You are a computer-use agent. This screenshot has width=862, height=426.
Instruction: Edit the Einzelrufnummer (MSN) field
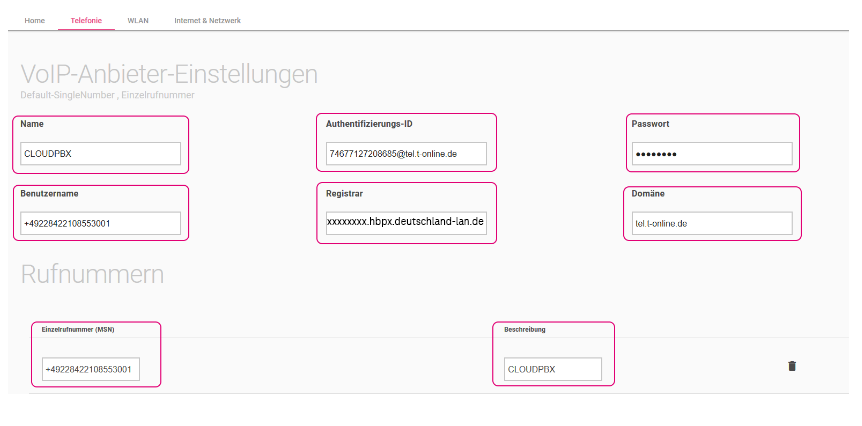tap(91, 369)
